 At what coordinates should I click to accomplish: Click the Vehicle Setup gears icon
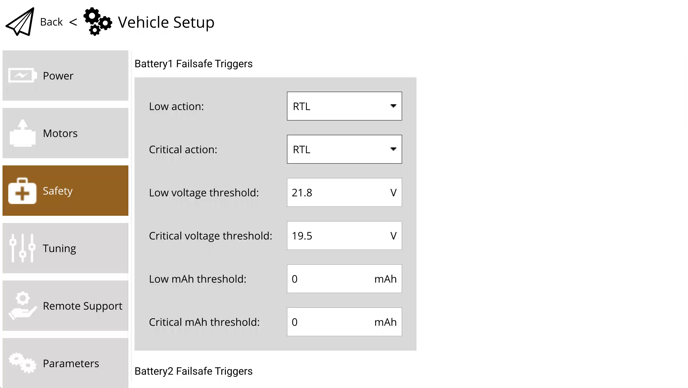(97, 22)
